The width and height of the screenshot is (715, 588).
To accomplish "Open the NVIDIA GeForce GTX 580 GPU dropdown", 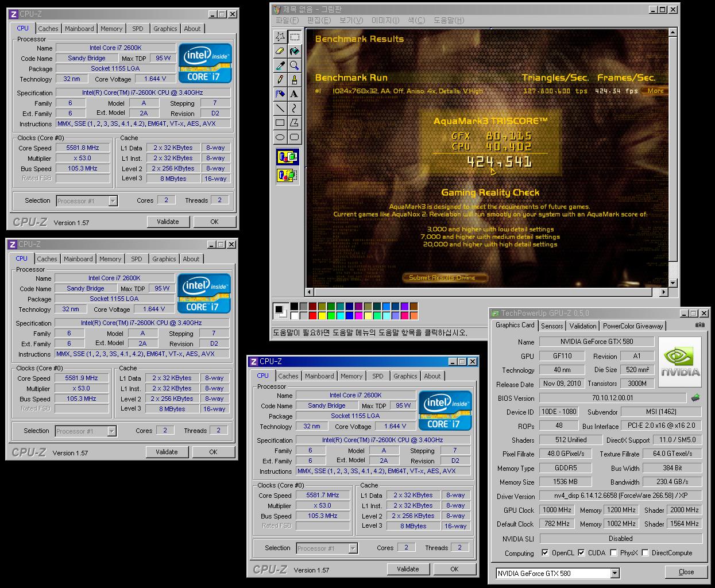I will point(614,573).
